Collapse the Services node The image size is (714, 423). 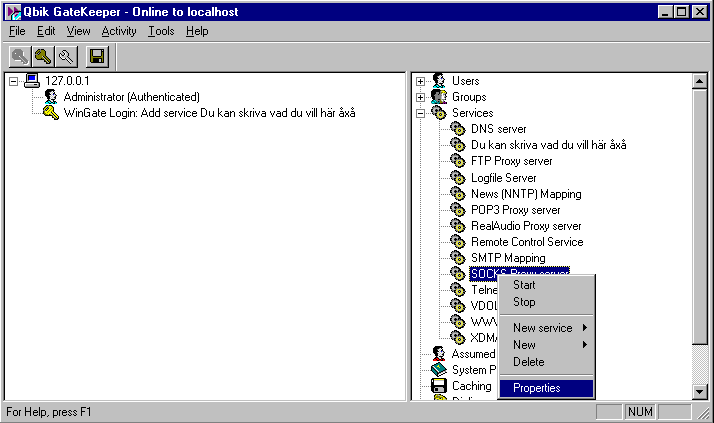tap(420, 113)
